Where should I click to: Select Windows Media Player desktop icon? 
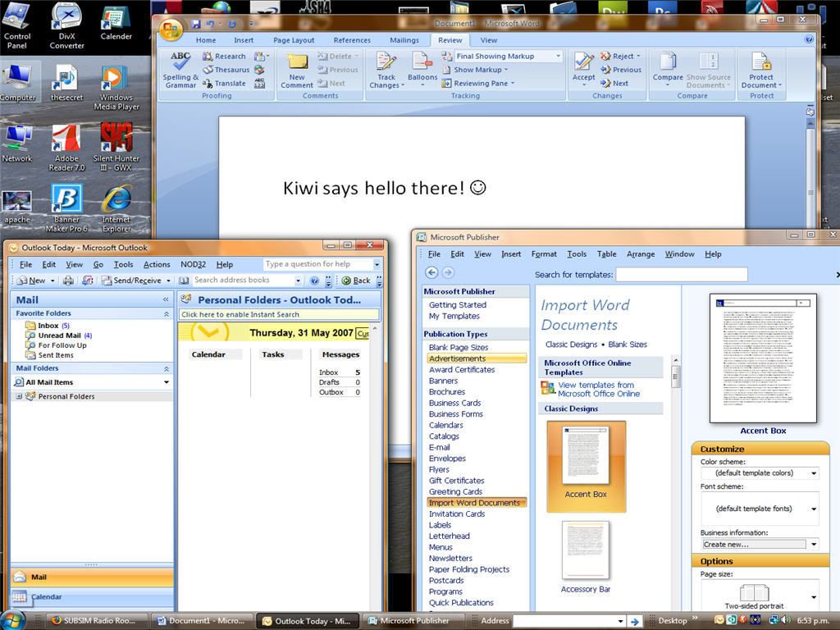pyautogui.click(x=116, y=87)
